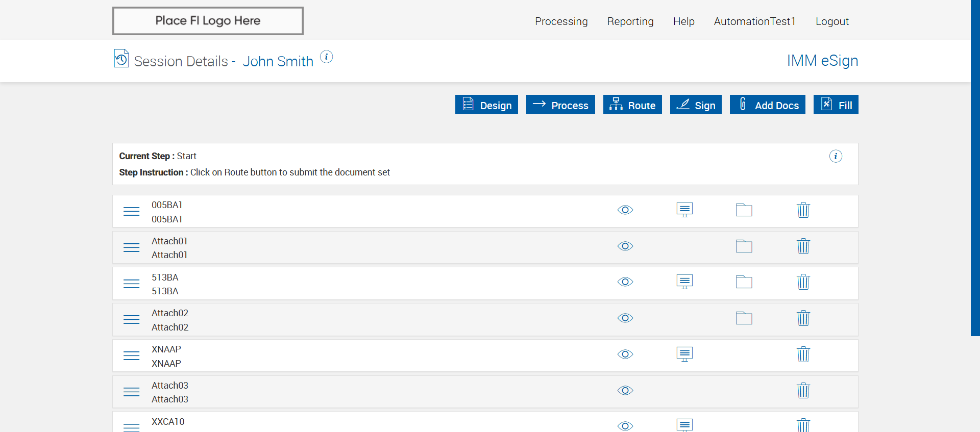The image size is (980, 432).
Task: Open the presentation icon for XNAAP
Action: tap(684, 354)
